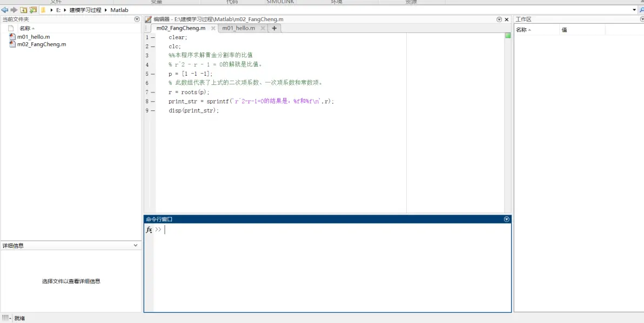Switch to the m01_hello.m tab
This screenshot has width=644, height=323.
pyautogui.click(x=238, y=28)
